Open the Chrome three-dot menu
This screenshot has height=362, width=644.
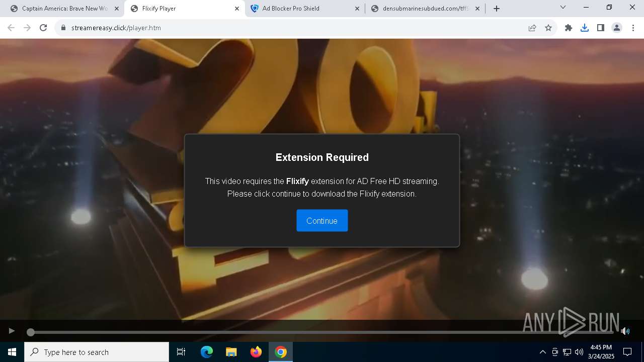point(633,28)
